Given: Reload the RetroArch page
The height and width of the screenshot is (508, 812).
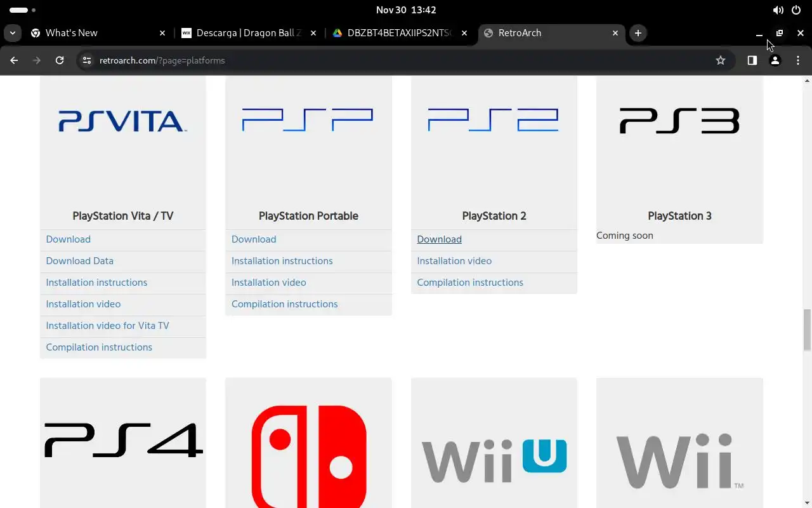Looking at the screenshot, I should [60, 60].
